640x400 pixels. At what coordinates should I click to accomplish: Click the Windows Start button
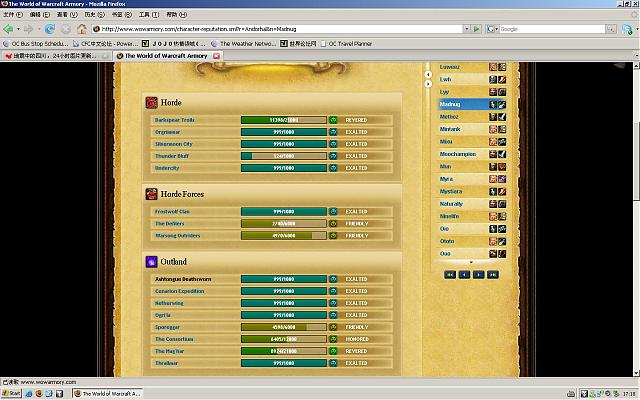coord(11,393)
